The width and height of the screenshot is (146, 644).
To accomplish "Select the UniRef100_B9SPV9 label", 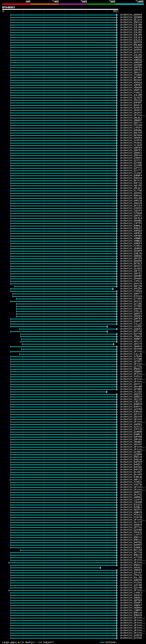I will tap(131, 42).
